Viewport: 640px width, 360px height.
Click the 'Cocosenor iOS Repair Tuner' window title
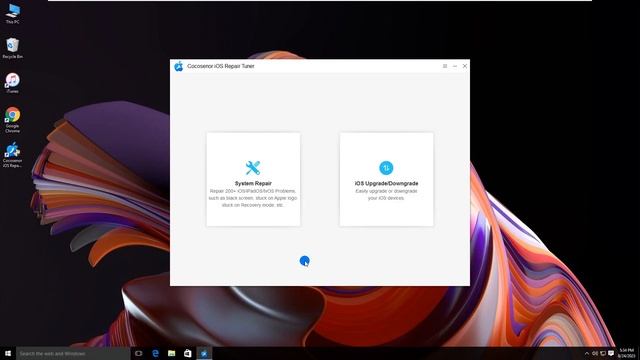(x=220, y=66)
